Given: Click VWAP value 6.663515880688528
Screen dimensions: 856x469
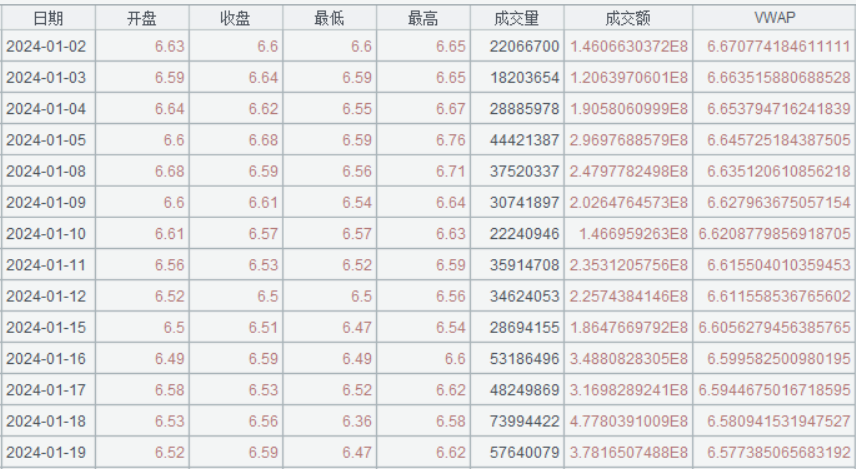Looking at the screenshot, I should tap(779, 78).
